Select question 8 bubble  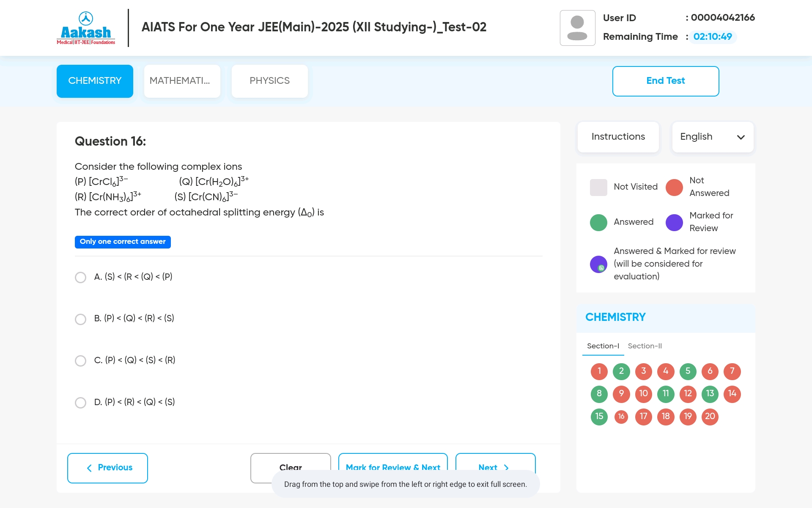point(599,394)
